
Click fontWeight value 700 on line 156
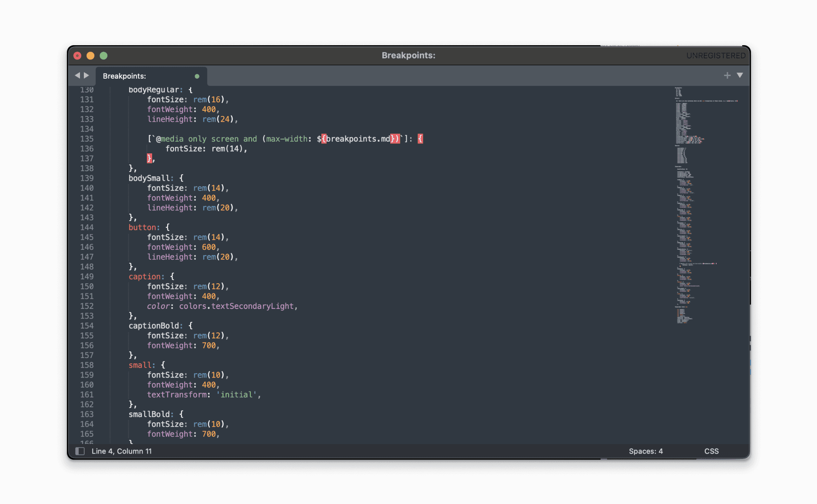tap(209, 345)
